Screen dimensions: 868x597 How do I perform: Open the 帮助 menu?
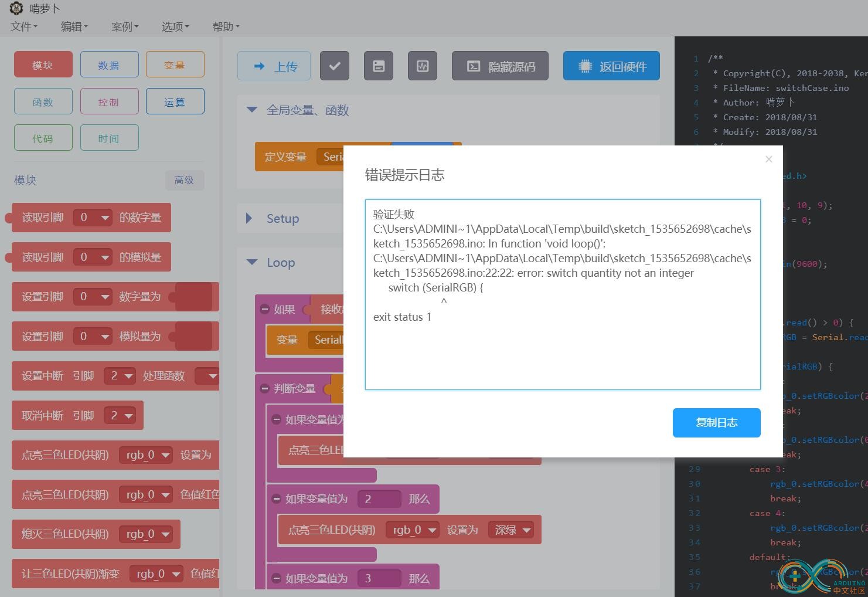click(226, 26)
